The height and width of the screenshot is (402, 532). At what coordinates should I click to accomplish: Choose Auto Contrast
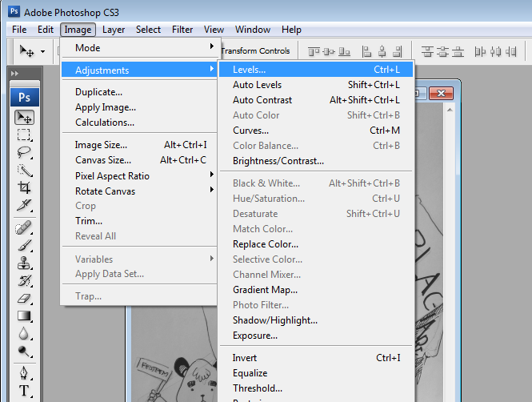point(316,100)
